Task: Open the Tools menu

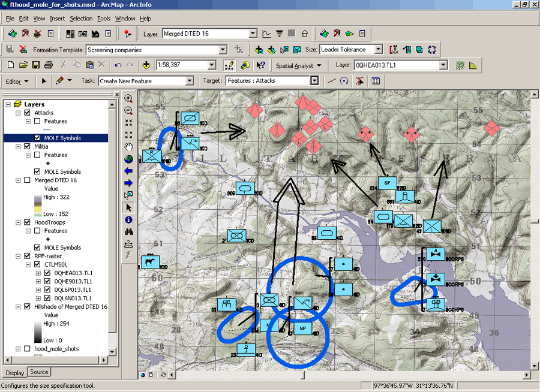Action: point(103,19)
